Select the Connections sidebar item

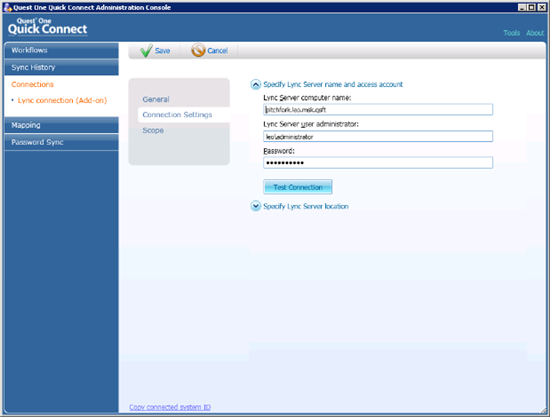(x=33, y=85)
